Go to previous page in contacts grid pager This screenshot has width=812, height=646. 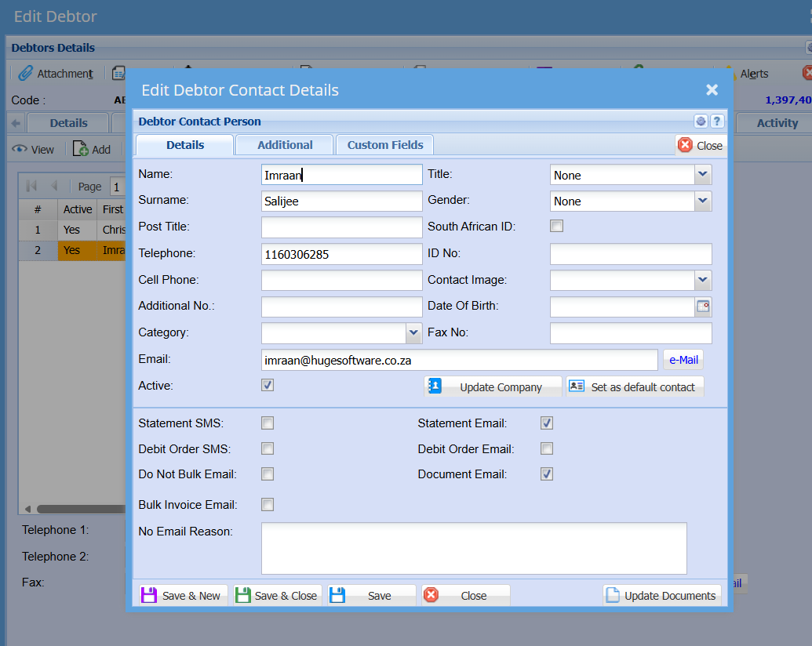pos(54,186)
